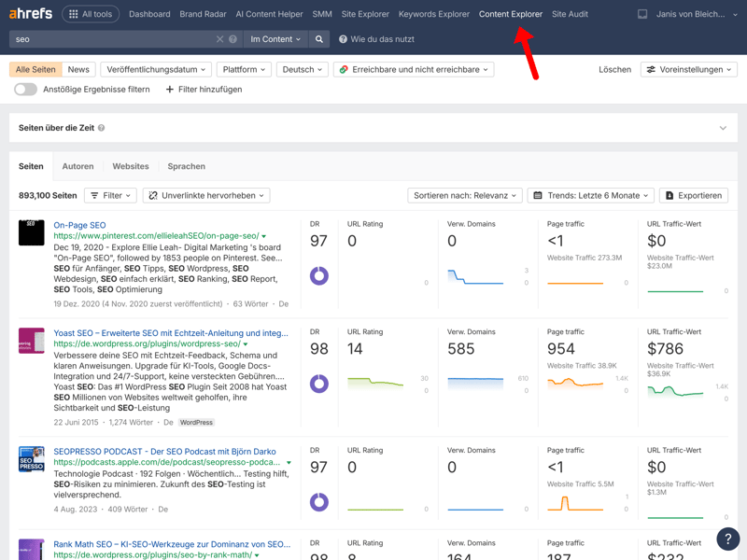Select the News filter
Image resolution: width=747 pixels, height=560 pixels.
pyautogui.click(x=78, y=69)
